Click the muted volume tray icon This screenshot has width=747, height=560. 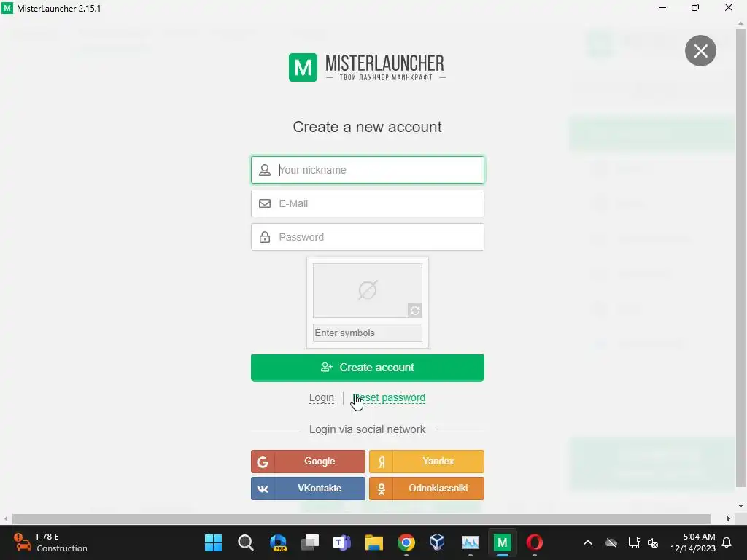point(653,542)
